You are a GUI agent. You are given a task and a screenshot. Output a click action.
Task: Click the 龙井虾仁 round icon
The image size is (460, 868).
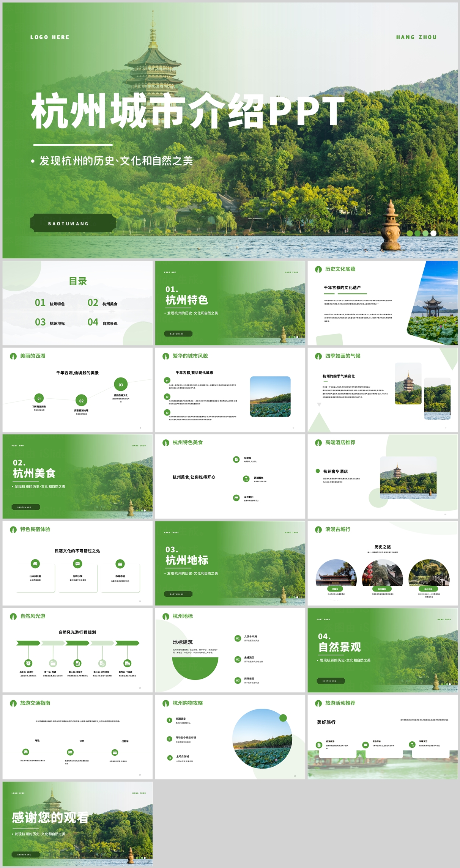(236, 498)
